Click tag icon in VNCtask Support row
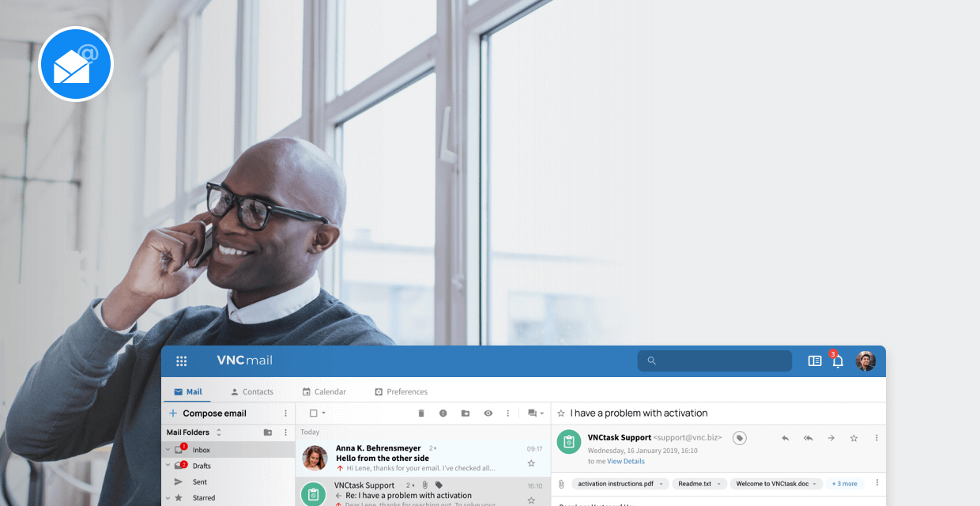This screenshot has width=980, height=506. (x=439, y=485)
